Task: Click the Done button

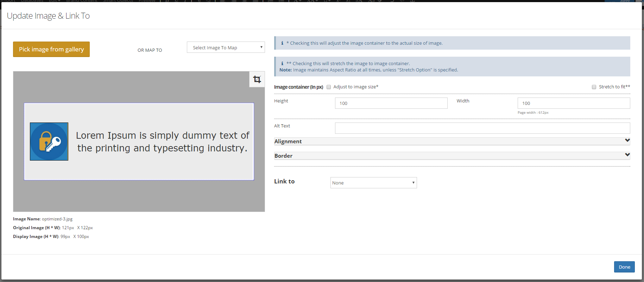Action: (624, 267)
